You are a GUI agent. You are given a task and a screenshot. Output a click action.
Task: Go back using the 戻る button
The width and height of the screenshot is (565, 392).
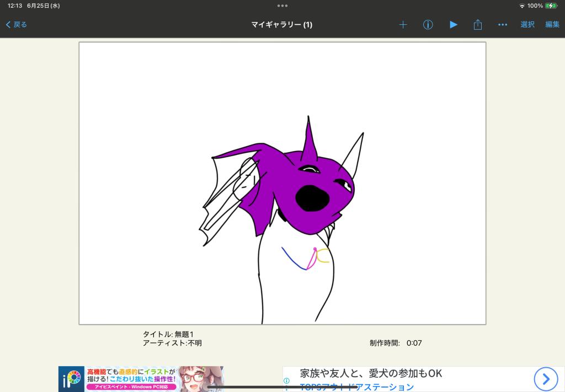tap(17, 25)
